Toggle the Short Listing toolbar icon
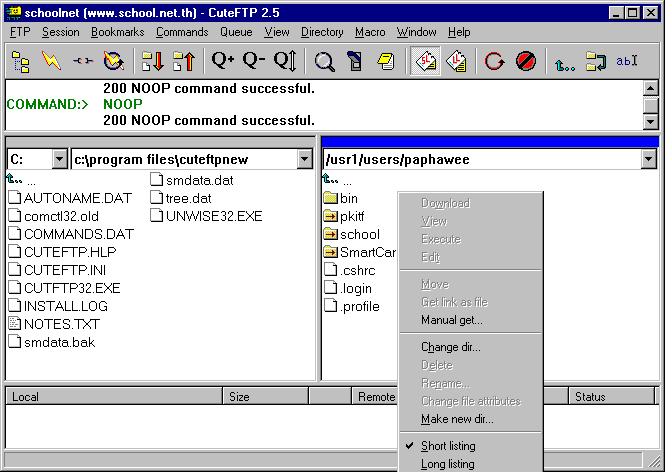The image size is (665, 472). pos(425,61)
